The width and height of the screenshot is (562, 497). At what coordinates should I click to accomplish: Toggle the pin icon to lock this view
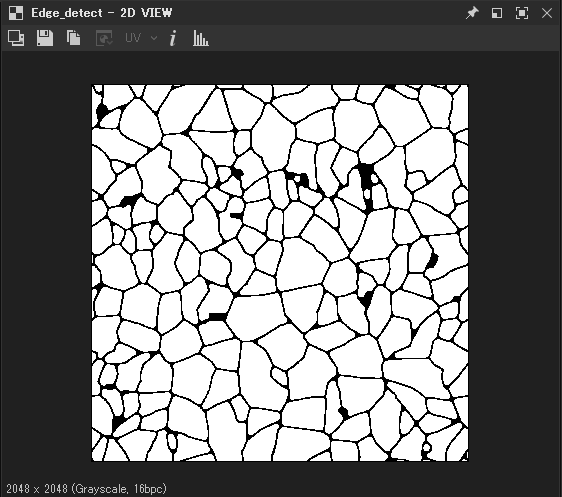coord(472,13)
